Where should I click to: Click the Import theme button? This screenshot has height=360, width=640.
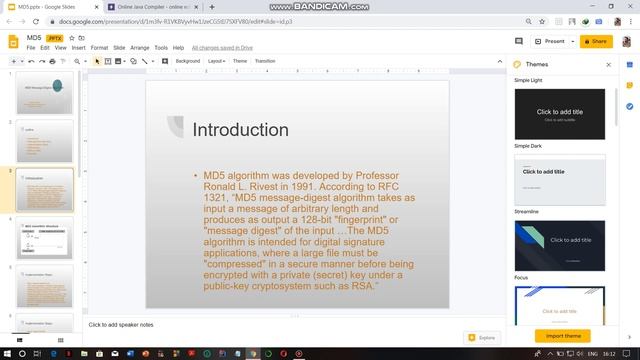(x=563, y=336)
